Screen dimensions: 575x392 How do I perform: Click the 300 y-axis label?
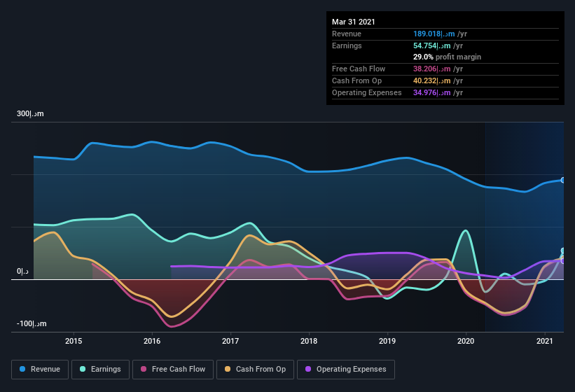pos(30,113)
